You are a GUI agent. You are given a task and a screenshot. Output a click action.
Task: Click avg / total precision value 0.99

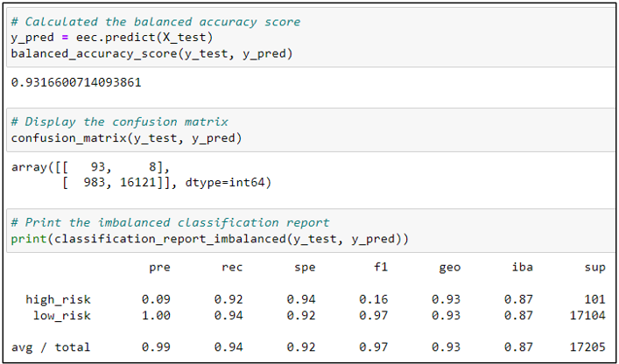[x=157, y=347]
